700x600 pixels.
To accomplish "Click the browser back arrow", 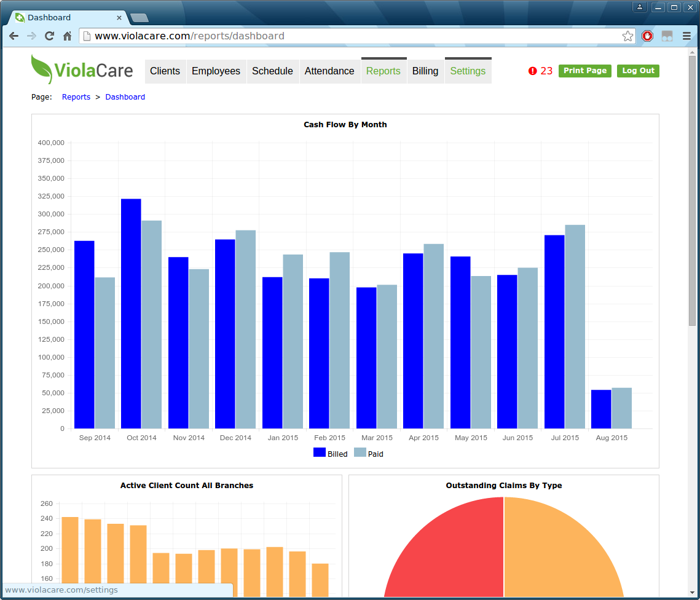I will pyautogui.click(x=14, y=36).
